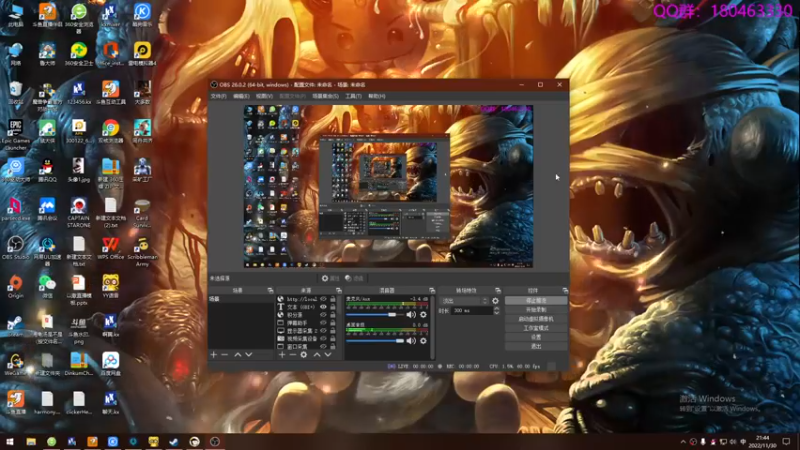
Task: Move scene down in Scenes panel
Action: click(249, 355)
